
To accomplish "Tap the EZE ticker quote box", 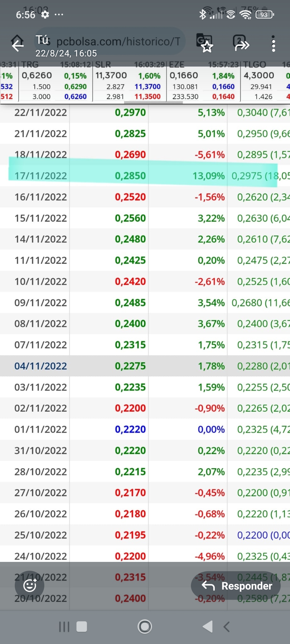I will (x=204, y=82).
